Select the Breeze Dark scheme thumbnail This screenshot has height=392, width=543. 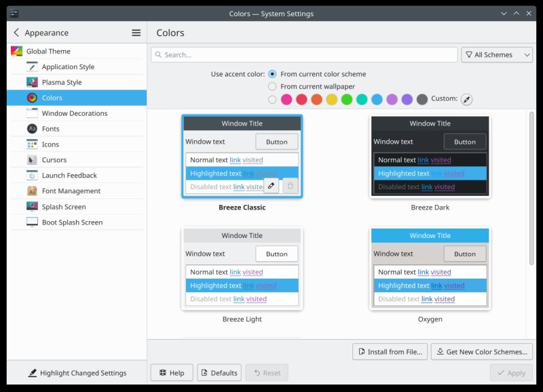pos(430,156)
